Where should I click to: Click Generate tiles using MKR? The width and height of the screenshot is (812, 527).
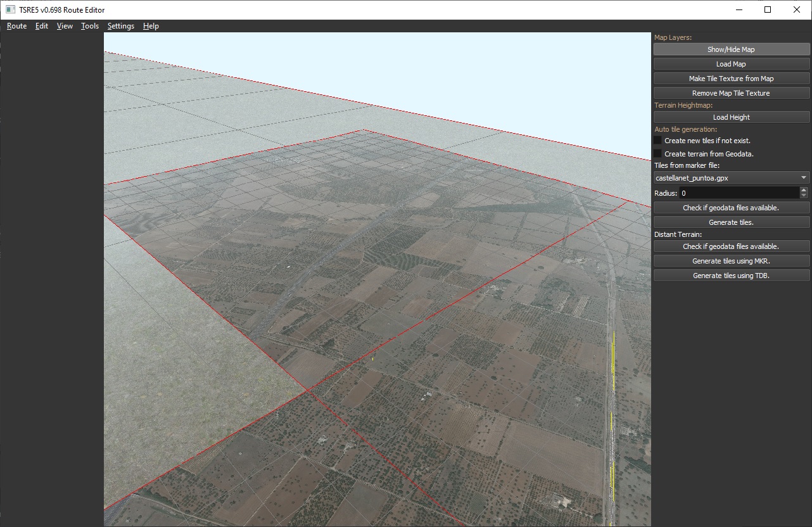[731, 261]
